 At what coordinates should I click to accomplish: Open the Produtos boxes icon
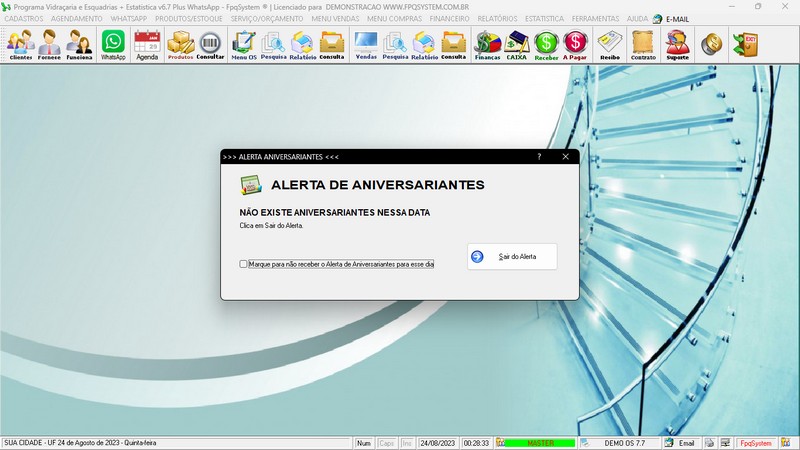pyautogui.click(x=181, y=45)
